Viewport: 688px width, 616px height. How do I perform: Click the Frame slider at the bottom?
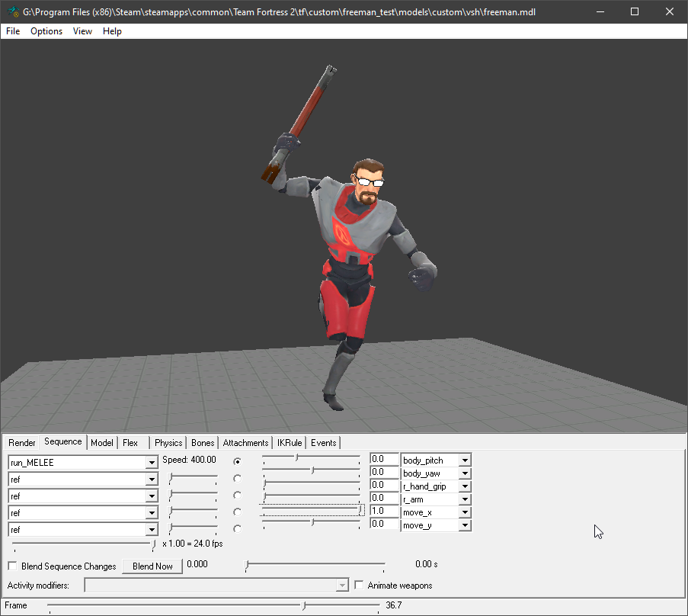pos(213,606)
